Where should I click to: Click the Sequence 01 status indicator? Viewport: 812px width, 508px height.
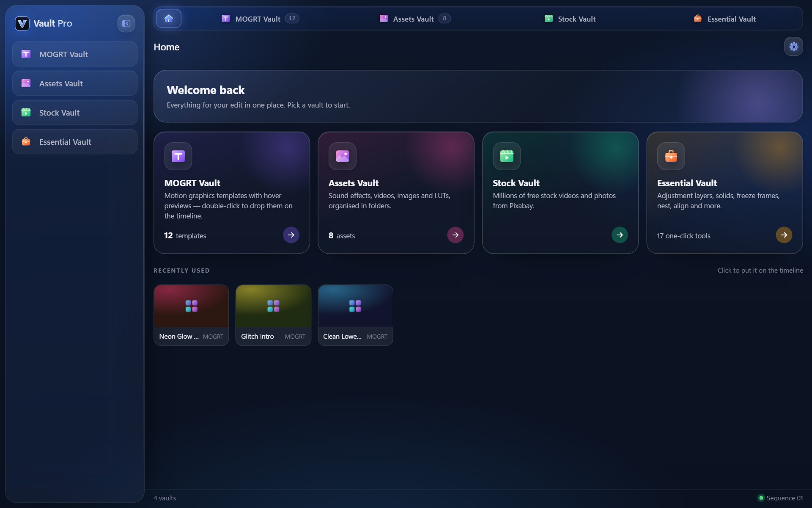click(781, 498)
